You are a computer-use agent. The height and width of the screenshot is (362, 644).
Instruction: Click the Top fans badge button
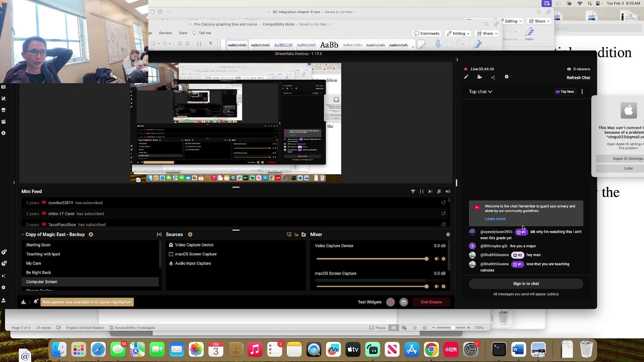565,92
